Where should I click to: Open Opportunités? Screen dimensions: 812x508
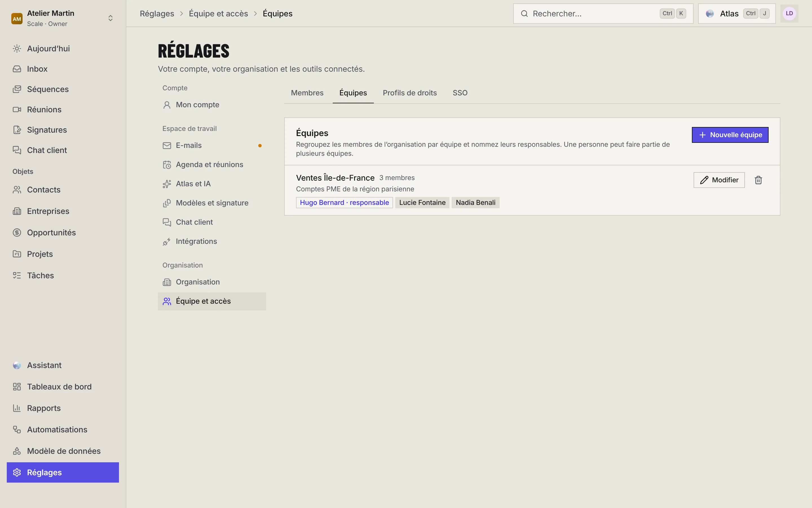[x=63, y=233]
